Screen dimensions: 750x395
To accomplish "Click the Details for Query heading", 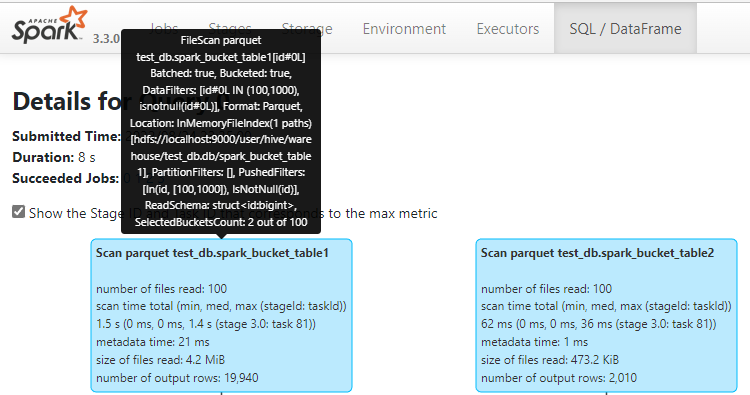I will [x=66, y=101].
